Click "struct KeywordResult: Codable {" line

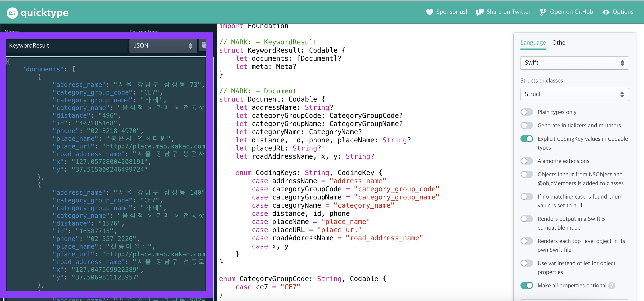(x=282, y=50)
